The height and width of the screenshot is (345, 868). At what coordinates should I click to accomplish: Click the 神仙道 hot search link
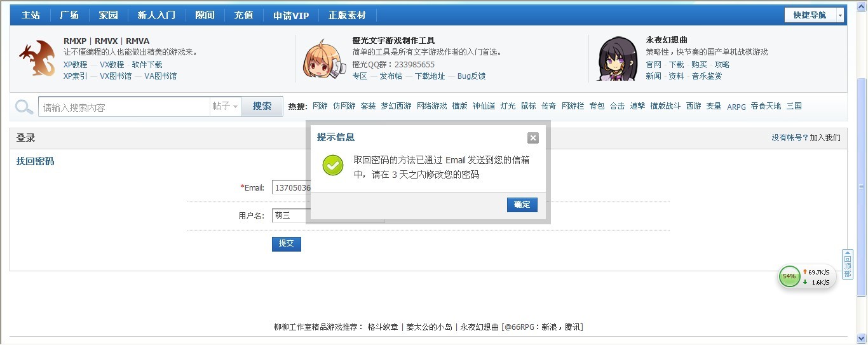484,107
